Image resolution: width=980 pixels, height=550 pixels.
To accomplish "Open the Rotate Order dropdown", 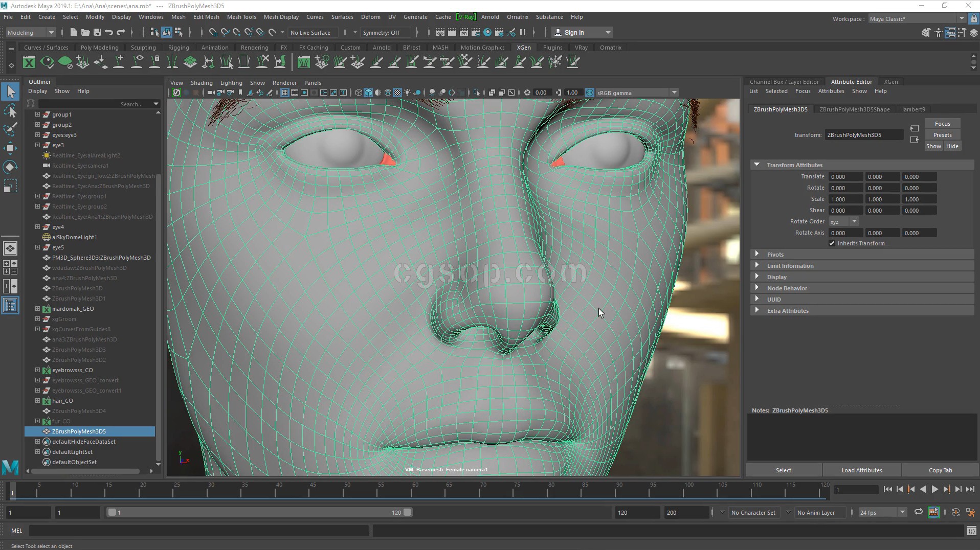I will coord(843,221).
